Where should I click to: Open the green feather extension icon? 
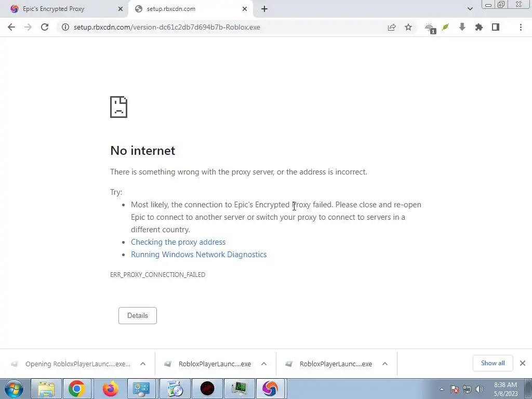(445, 27)
